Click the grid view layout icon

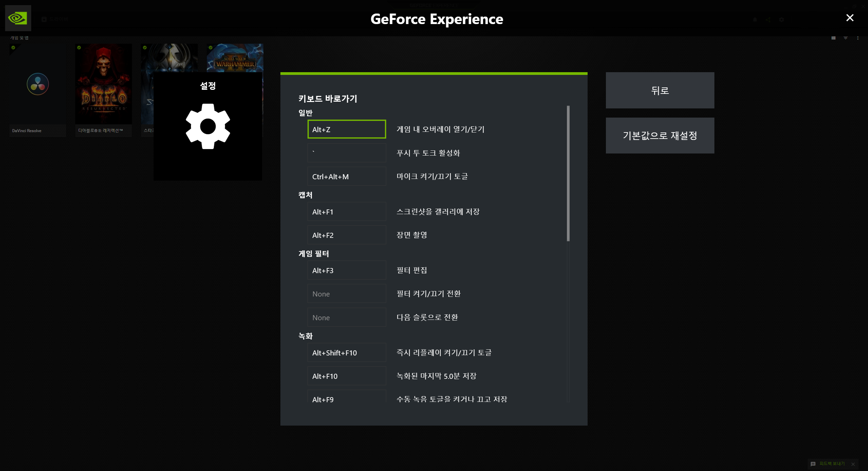[x=833, y=38]
